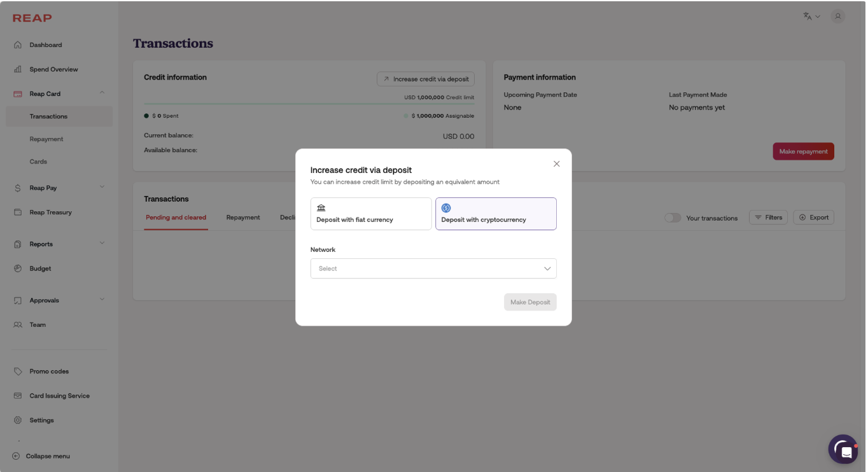Click the Dashboard home icon
This screenshot has height=472, width=868.
18,45
